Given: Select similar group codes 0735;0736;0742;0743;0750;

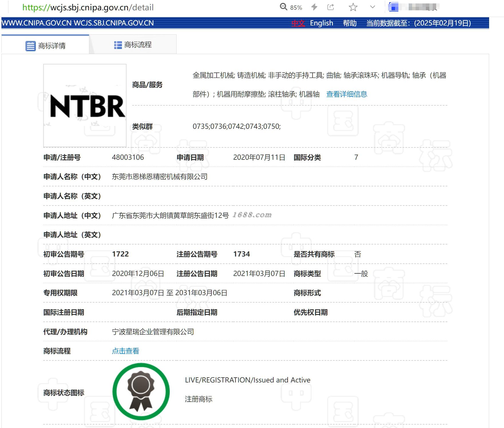Looking at the screenshot, I should tap(237, 126).
